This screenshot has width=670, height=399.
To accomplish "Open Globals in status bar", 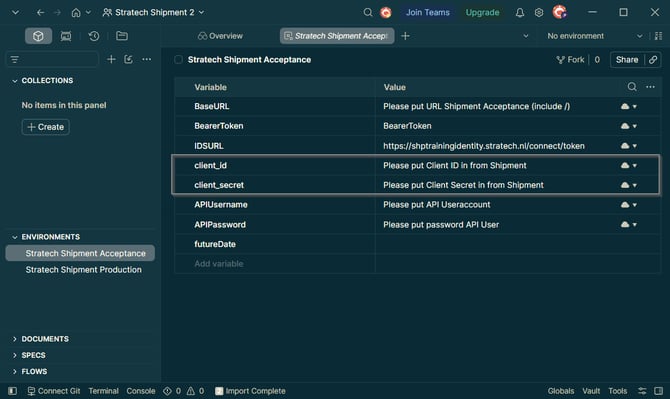I will [x=561, y=391].
